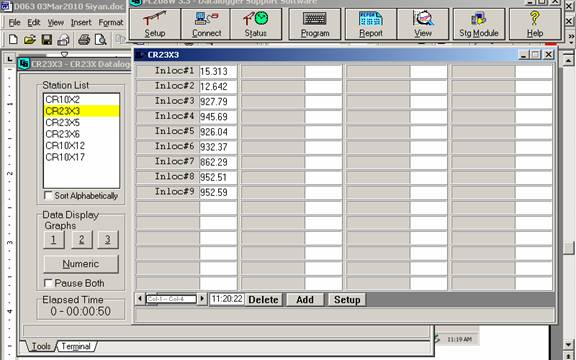Open the View menu in Word
576x360 pixels.
tap(55, 23)
